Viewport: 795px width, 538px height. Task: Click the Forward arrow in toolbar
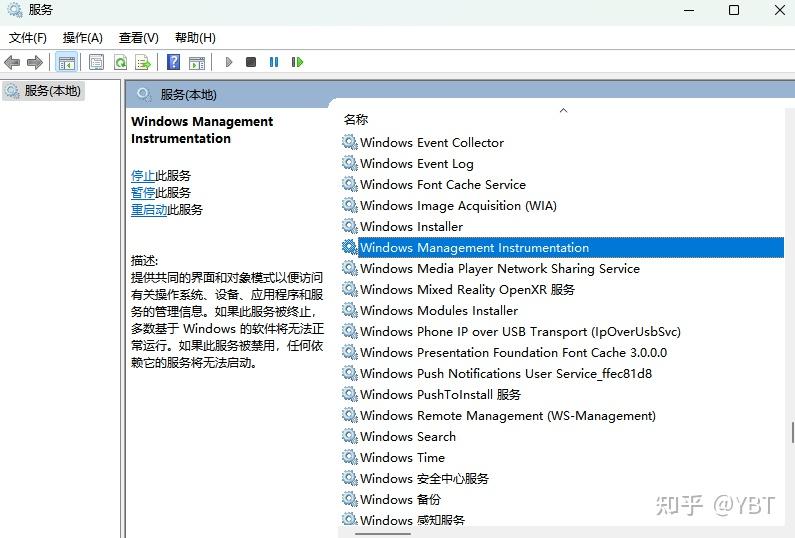coord(35,62)
